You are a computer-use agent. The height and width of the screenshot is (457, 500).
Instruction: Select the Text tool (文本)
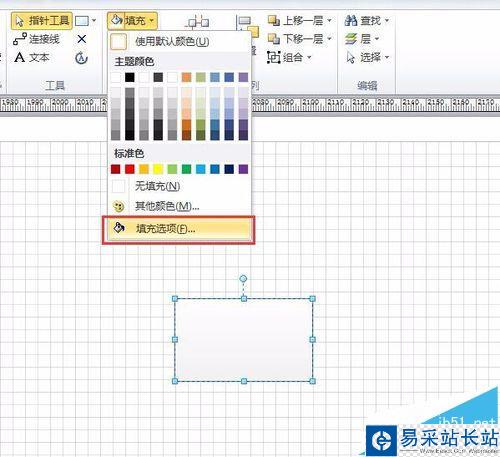pyautogui.click(x=32, y=58)
